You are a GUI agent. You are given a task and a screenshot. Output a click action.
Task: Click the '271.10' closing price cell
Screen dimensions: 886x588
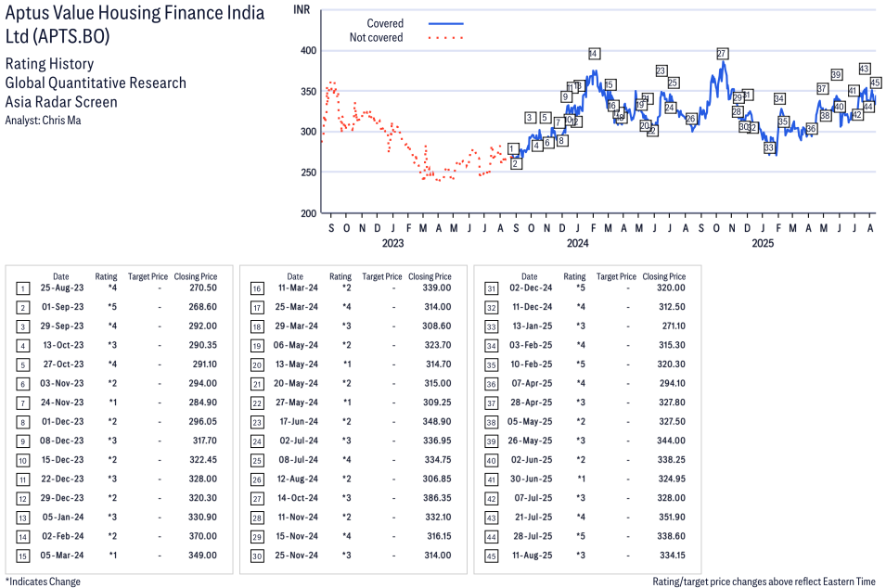click(x=674, y=326)
